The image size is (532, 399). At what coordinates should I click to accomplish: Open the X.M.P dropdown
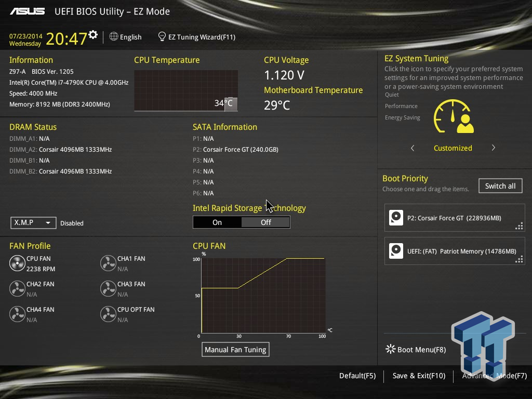point(33,222)
